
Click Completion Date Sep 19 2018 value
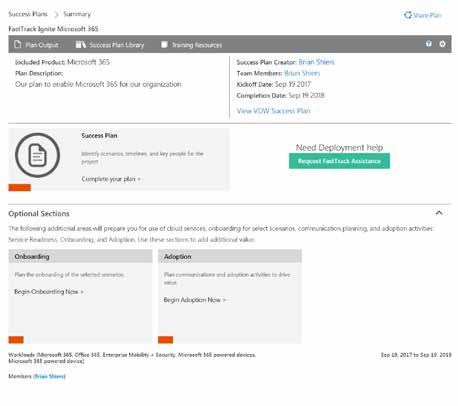306,95
